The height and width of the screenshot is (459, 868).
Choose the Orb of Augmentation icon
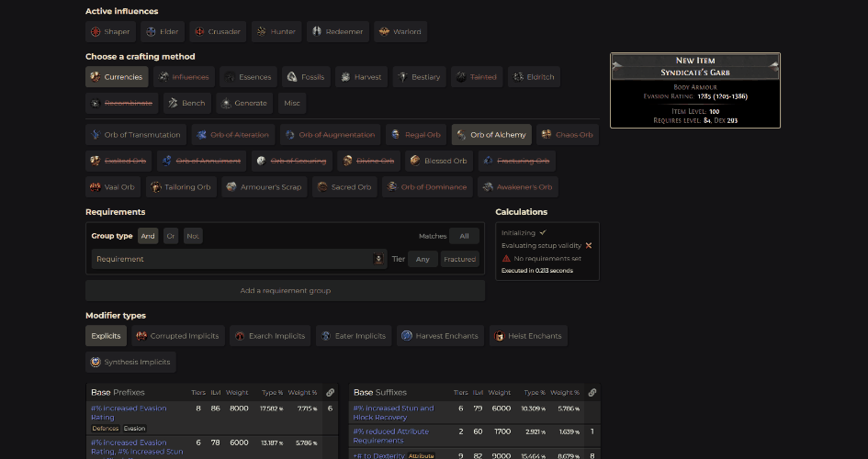(x=290, y=134)
